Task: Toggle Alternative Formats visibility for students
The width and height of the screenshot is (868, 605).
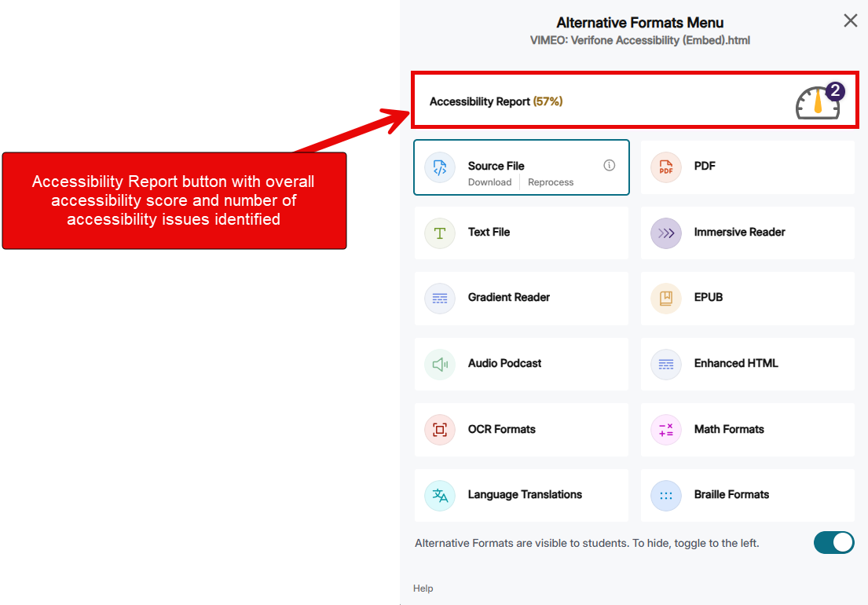Action: coord(833,542)
